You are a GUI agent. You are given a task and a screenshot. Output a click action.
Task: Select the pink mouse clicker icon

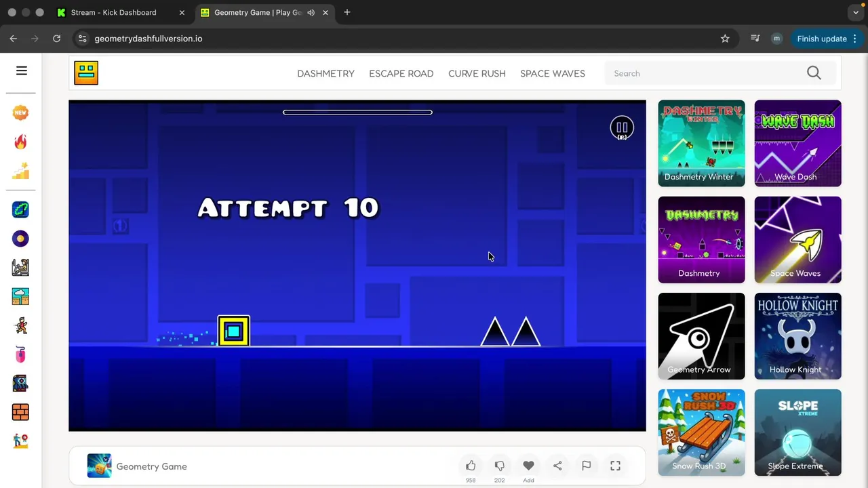tap(20, 354)
